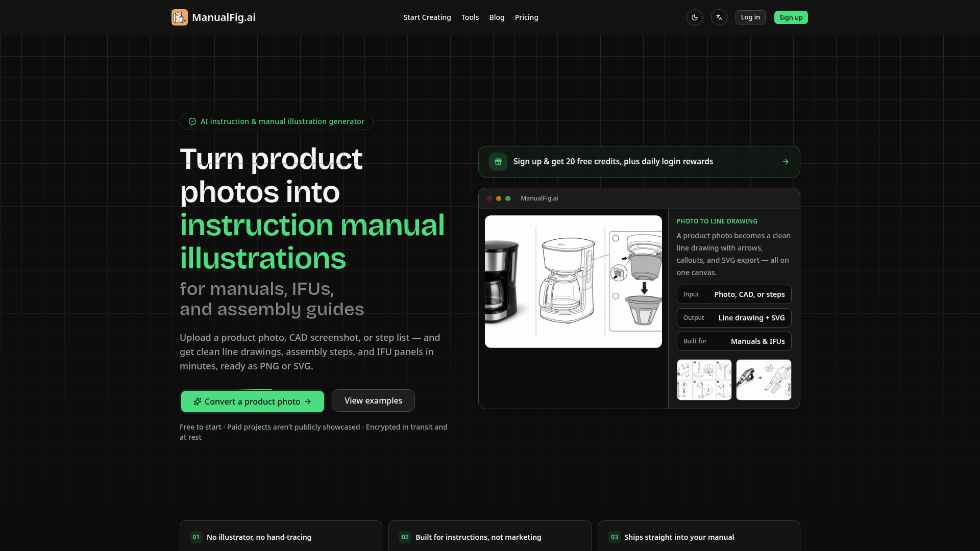The height and width of the screenshot is (551, 980).
Task: Click '02 Built for instructions, not marketing' card
Action: (x=490, y=536)
